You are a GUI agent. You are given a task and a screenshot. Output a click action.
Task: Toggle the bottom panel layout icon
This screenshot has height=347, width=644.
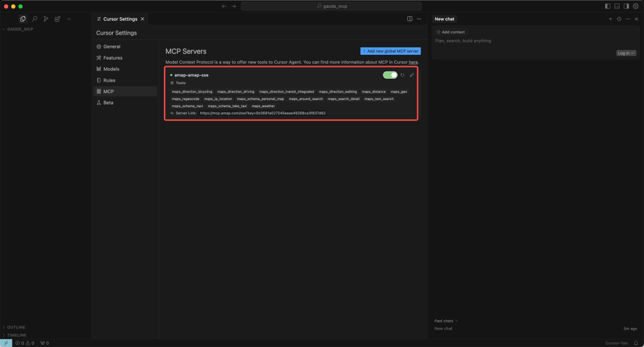[x=617, y=6]
